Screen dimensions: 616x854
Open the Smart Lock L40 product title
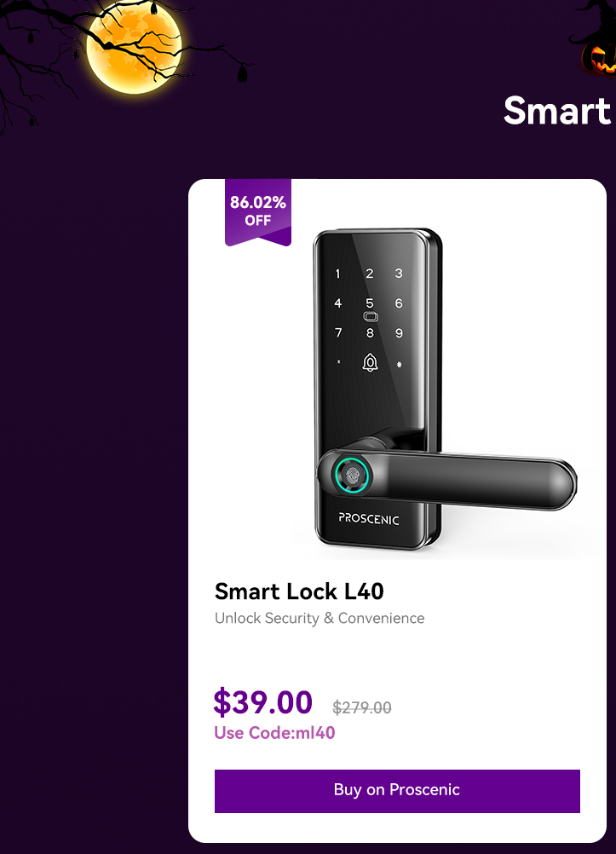299,591
